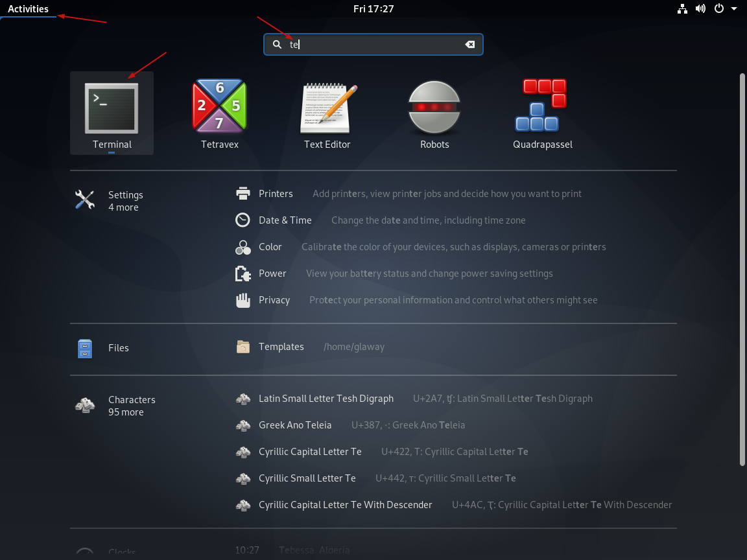The height and width of the screenshot is (560, 747).
Task: Open Printers settings result
Action: pyautogui.click(x=409, y=193)
